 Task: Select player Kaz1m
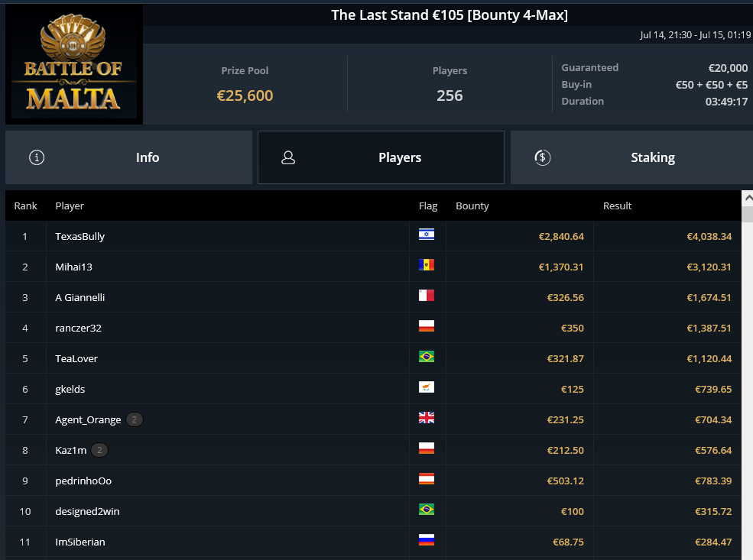(x=70, y=450)
